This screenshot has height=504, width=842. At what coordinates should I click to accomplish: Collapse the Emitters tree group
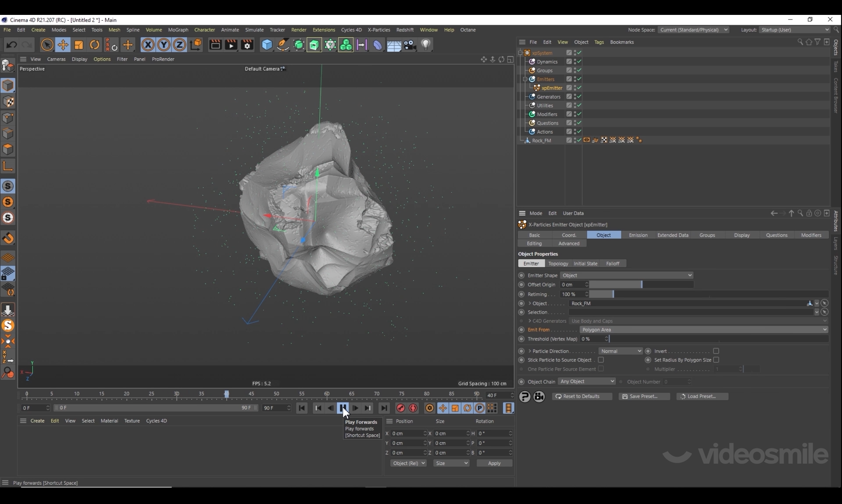(x=525, y=79)
